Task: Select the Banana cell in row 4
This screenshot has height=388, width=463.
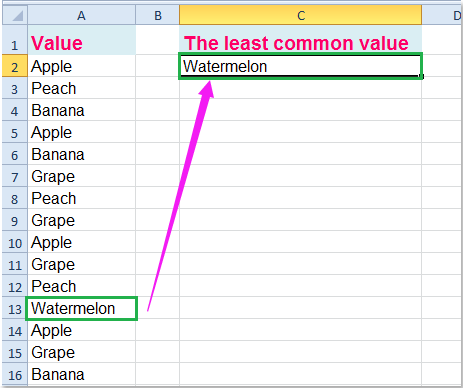Action: coord(82,110)
